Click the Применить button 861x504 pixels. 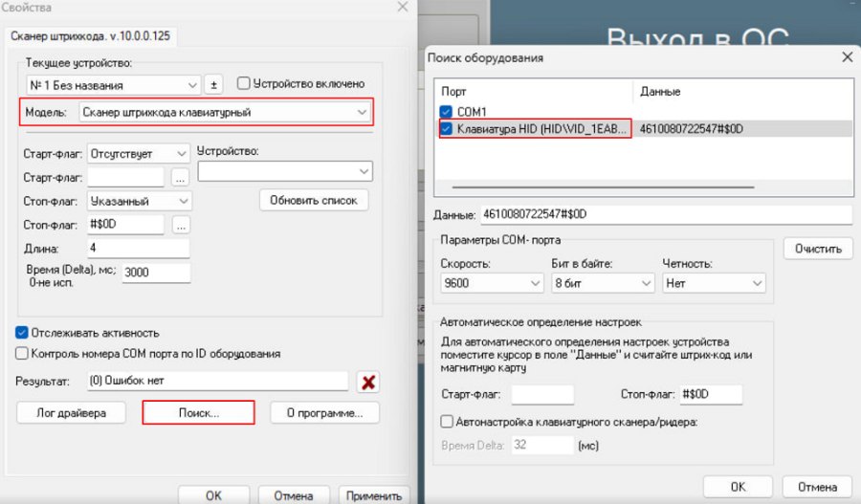pos(374,495)
